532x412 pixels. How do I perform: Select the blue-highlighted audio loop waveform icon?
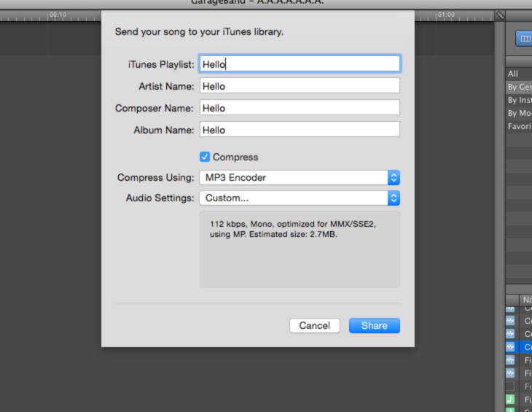click(x=510, y=347)
